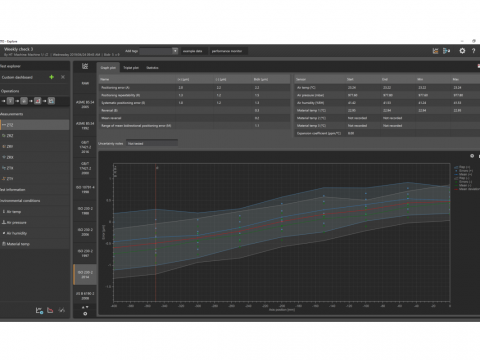Select the second operation icon in Operations chain
Screen dimensions: 480x360
point(24,101)
